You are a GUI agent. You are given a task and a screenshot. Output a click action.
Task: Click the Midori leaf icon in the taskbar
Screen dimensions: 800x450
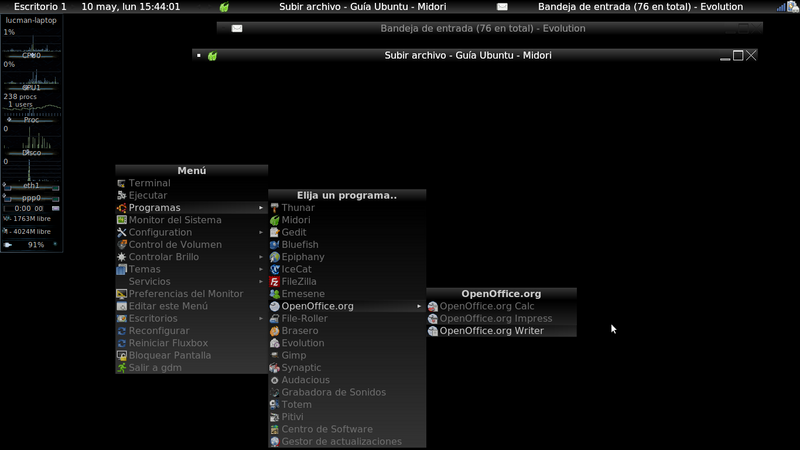(225, 7)
